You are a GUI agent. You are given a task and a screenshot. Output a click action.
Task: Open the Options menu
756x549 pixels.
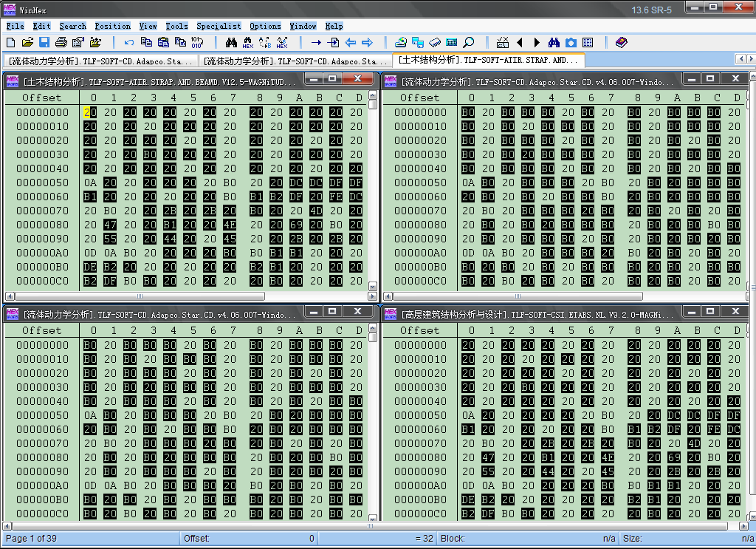click(x=265, y=26)
